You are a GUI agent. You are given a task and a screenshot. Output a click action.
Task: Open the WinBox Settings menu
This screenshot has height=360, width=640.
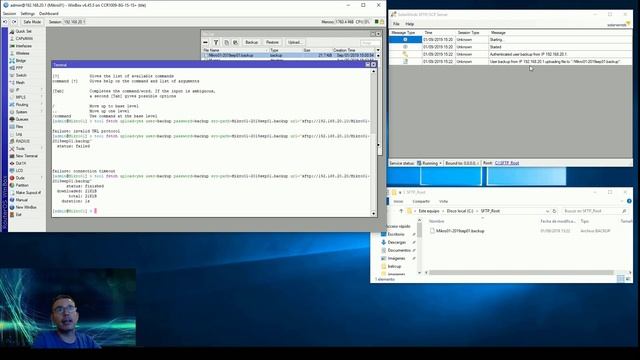(x=28, y=13)
